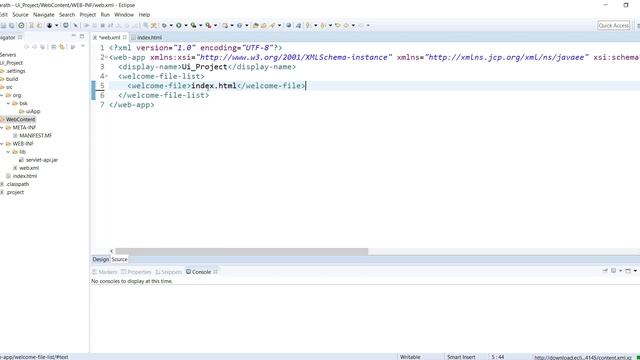Maximize the Navigator panel
640x360 pixels.
[82, 36]
